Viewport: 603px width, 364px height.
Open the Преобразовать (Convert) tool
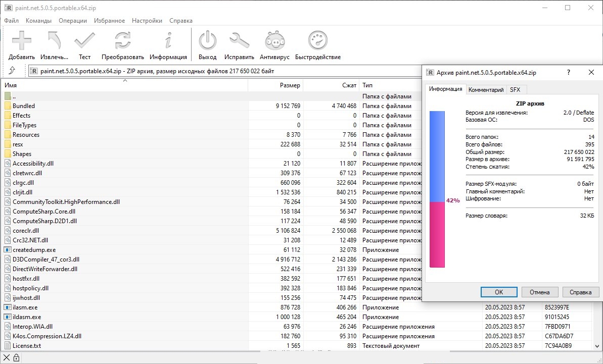click(123, 41)
